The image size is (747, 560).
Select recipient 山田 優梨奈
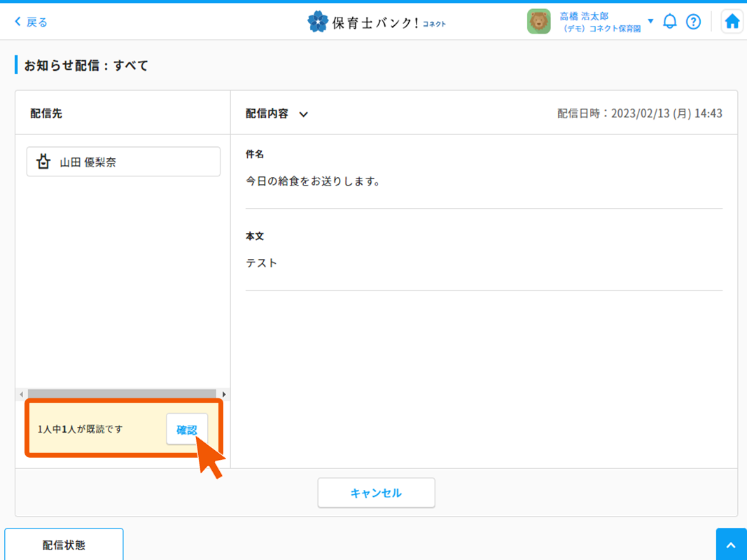[123, 162]
